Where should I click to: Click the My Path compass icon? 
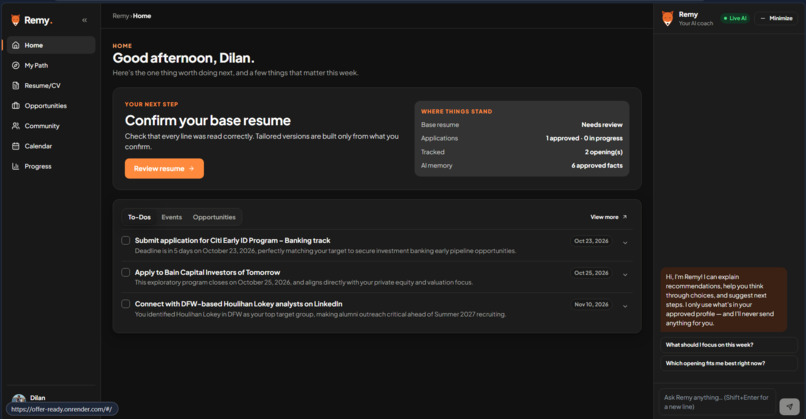pos(15,65)
